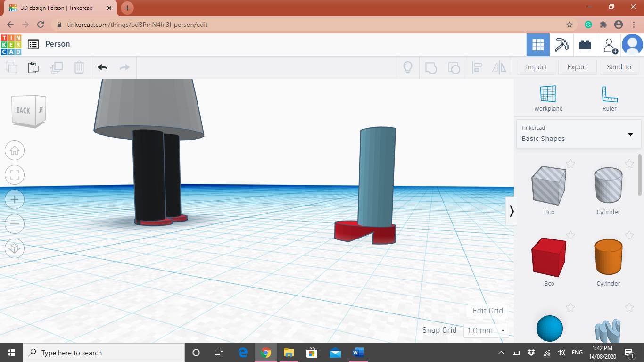Open the designs list icon beside Person
This screenshot has height=362, width=644.
click(33, 44)
